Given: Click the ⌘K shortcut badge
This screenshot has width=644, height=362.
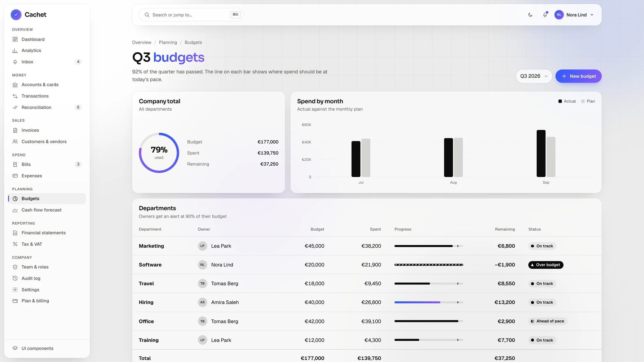Looking at the screenshot, I should 235,15.
